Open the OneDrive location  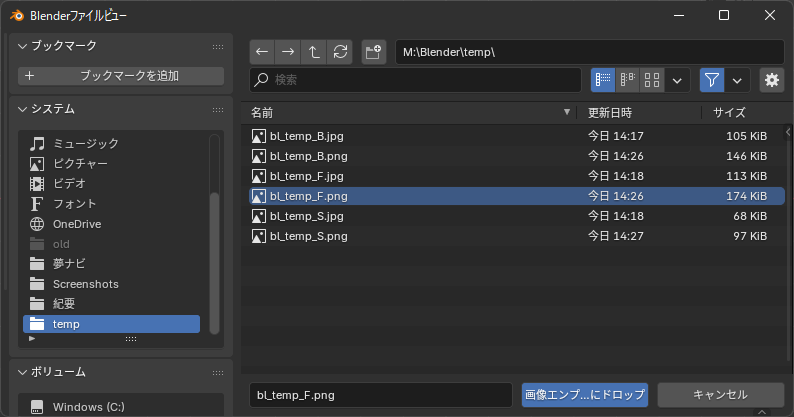[x=77, y=224]
